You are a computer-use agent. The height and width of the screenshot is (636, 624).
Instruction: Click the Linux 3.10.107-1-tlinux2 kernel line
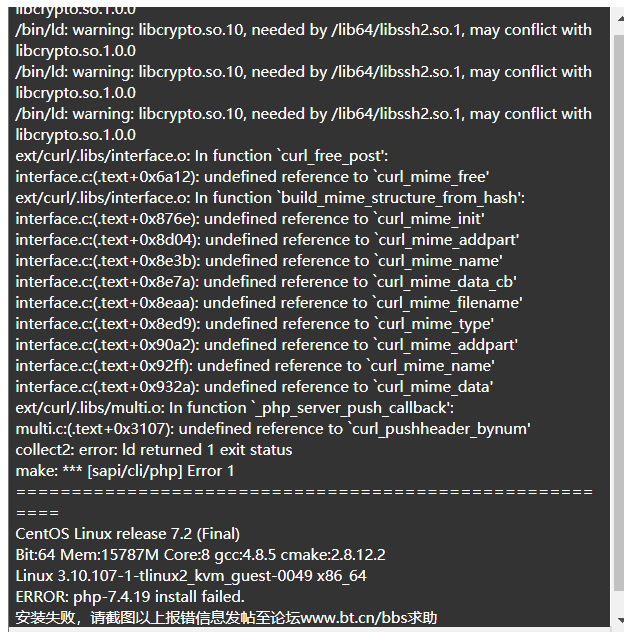coord(191,576)
